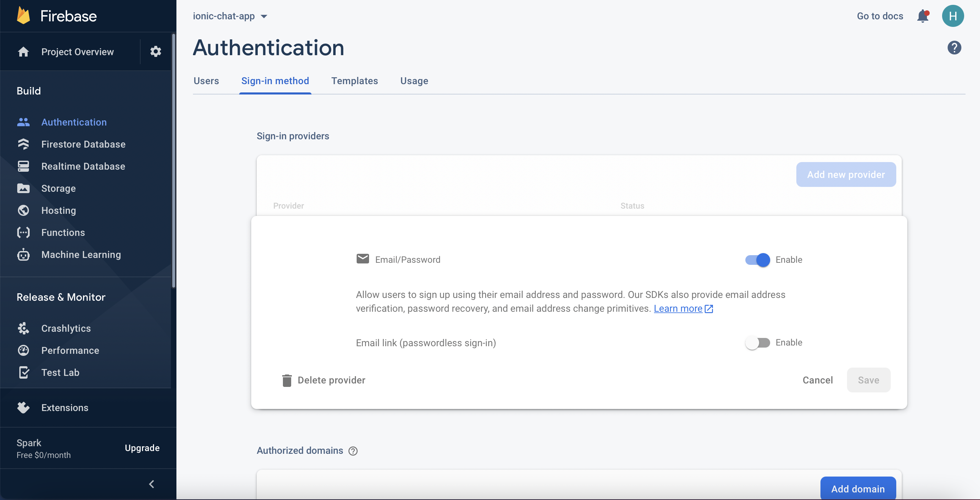This screenshot has height=500, width=980.
Task: Open Realtime Database in the sidebar
Action: 83,167
